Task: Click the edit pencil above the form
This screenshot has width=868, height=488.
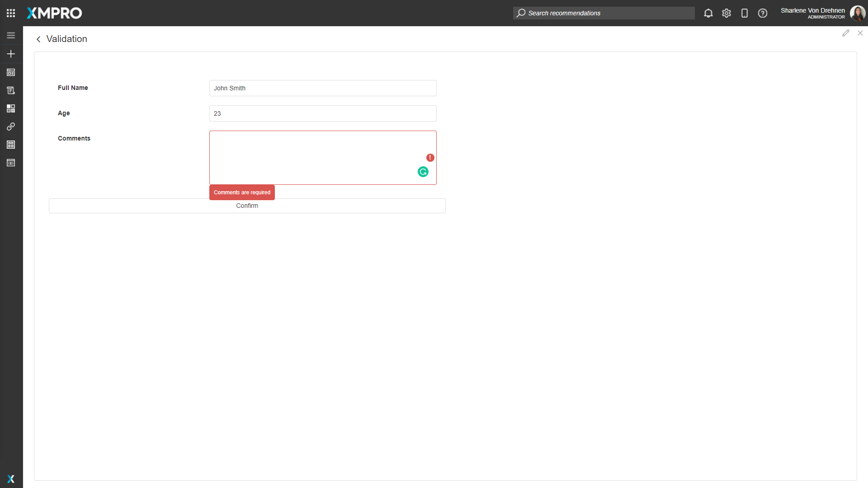Action: coord(846,33)
